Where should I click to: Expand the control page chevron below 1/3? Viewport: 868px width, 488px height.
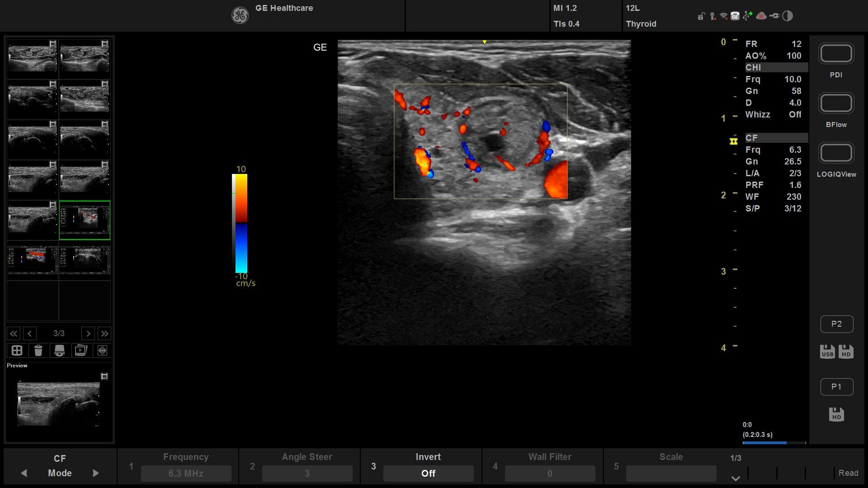(x=736, y=478)
